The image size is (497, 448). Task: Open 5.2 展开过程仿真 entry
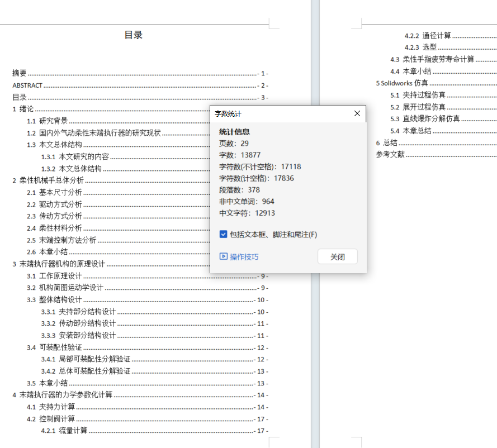443,107
